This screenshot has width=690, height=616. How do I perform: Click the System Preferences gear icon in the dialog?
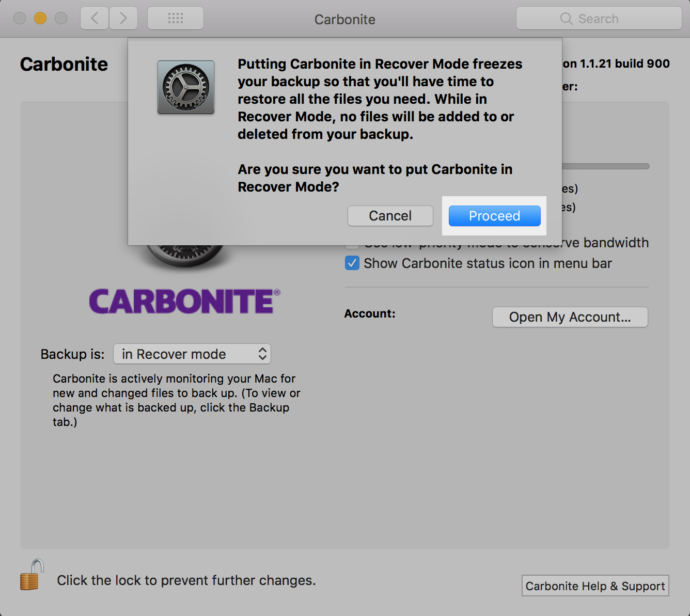186,87
